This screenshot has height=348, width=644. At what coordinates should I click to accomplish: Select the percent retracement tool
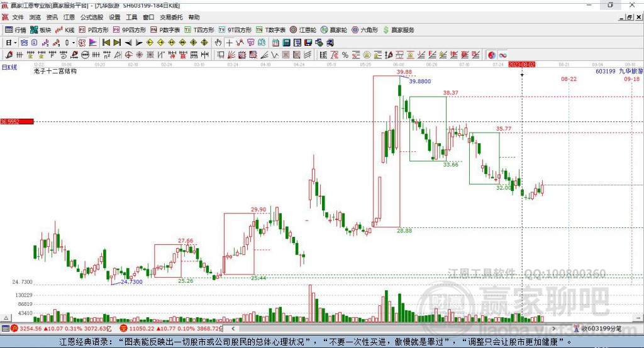point(345,55)
